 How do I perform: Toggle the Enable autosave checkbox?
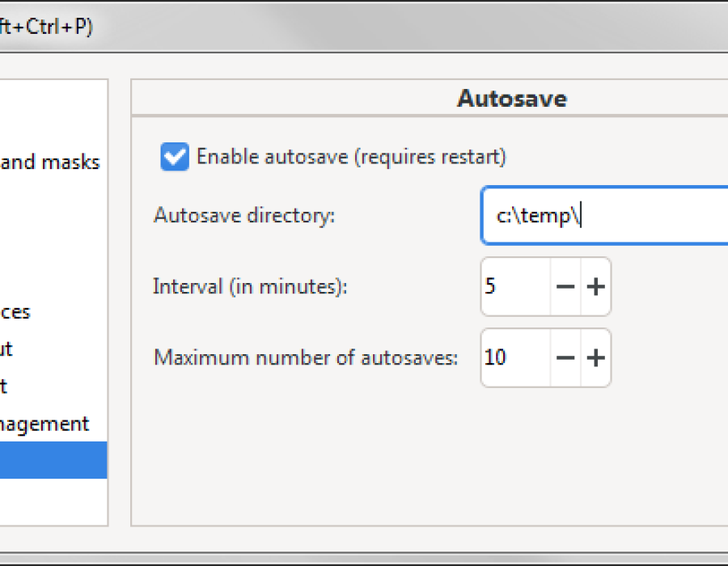175,157
